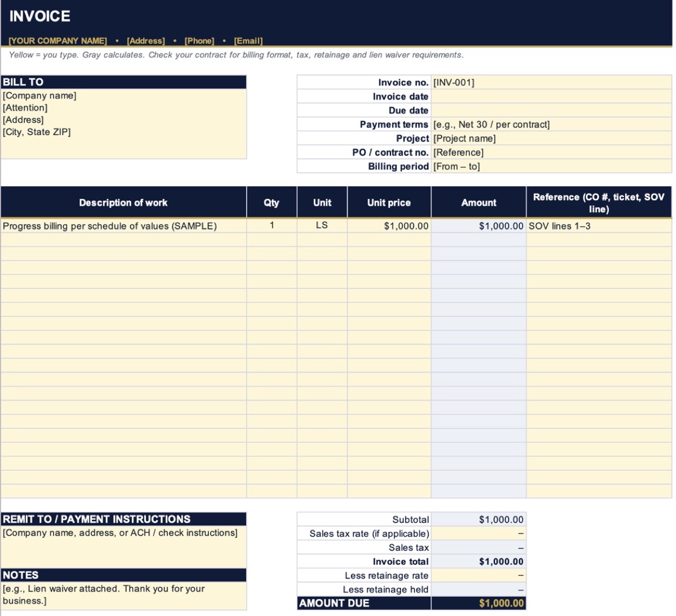This screenshot has width=676, height=616.
Task: Select the Billing period [From – to] cell
Action: [x=552, y=167]
